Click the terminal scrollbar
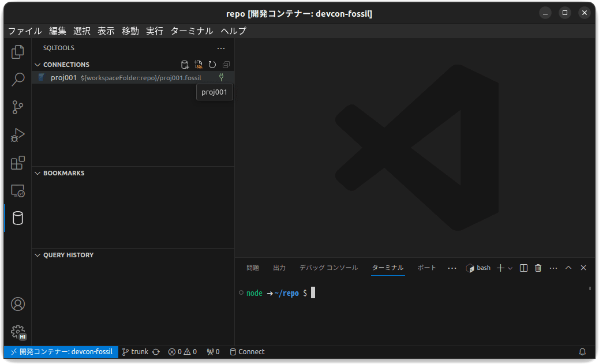This screenshot has width=599, height=364. [590, 288]
